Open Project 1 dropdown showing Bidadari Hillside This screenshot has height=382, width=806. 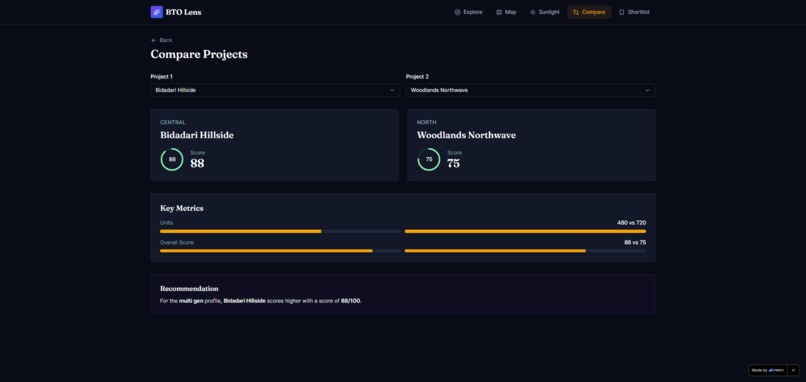(x=275, y=90)
